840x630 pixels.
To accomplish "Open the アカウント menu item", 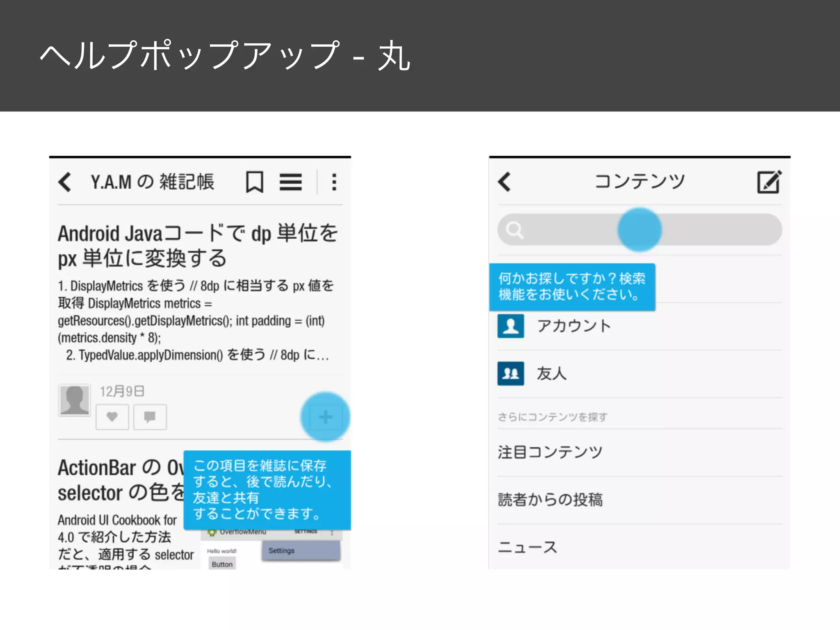I will [x=574, y=326].
